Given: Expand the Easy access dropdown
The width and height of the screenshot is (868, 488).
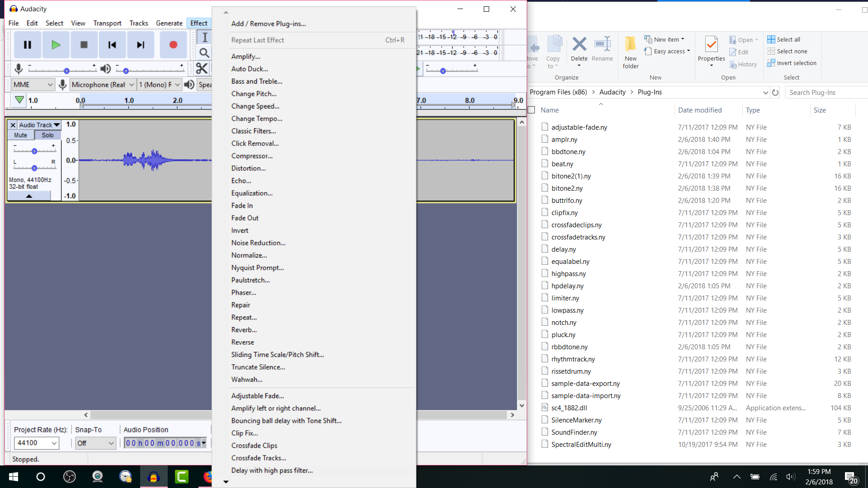Looking at the screenshot, I should coord(667,52).
